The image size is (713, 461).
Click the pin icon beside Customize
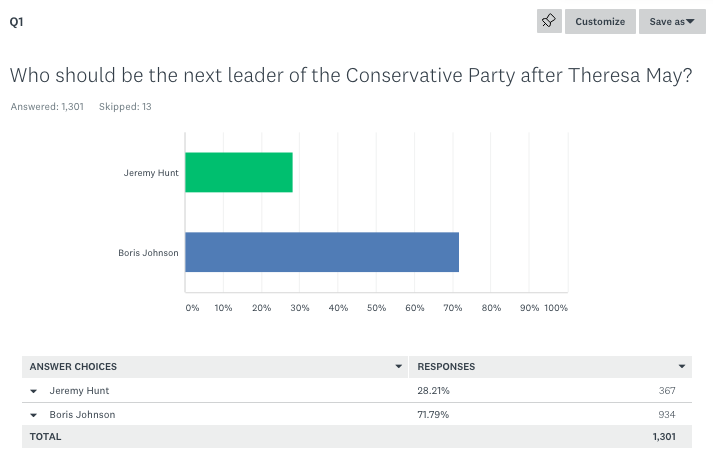click(x=549, y=21)
